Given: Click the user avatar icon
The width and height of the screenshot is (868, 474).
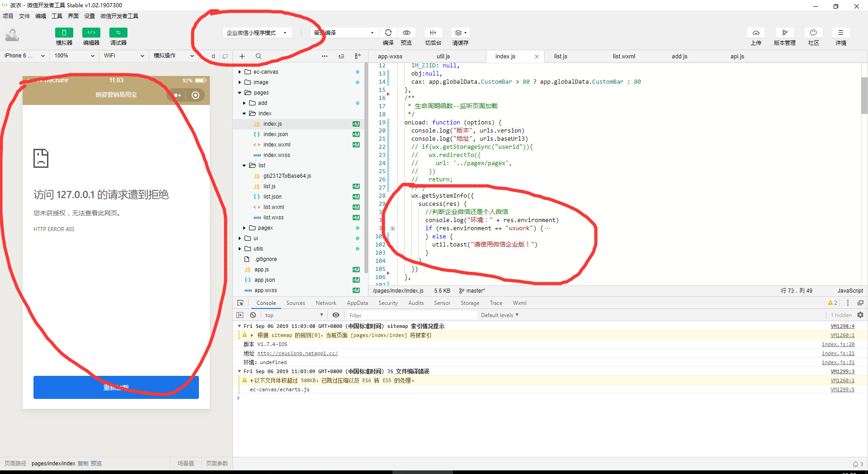Looking at the screenshot, I should pos(12,35).
